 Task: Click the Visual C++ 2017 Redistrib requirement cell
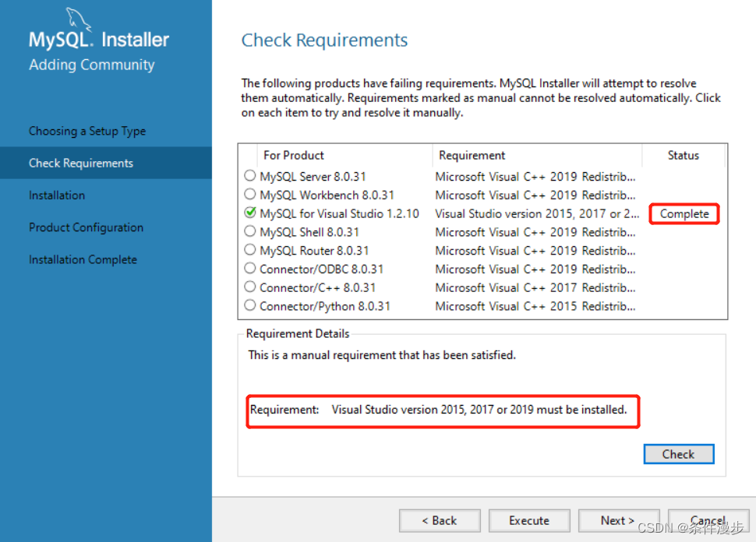535,287
